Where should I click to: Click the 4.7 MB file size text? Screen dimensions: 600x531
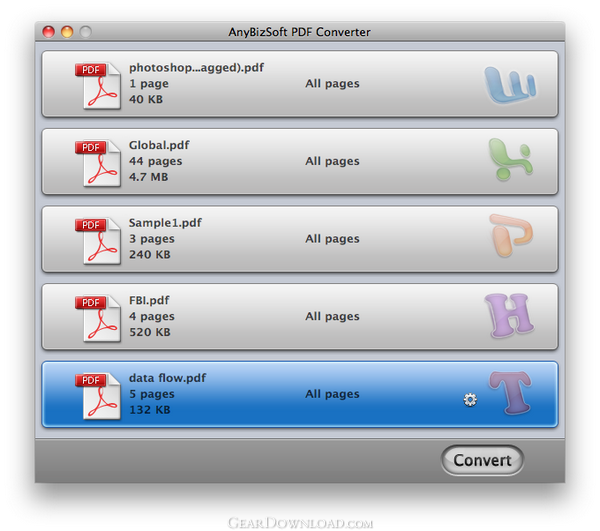(x=148, y=177)
